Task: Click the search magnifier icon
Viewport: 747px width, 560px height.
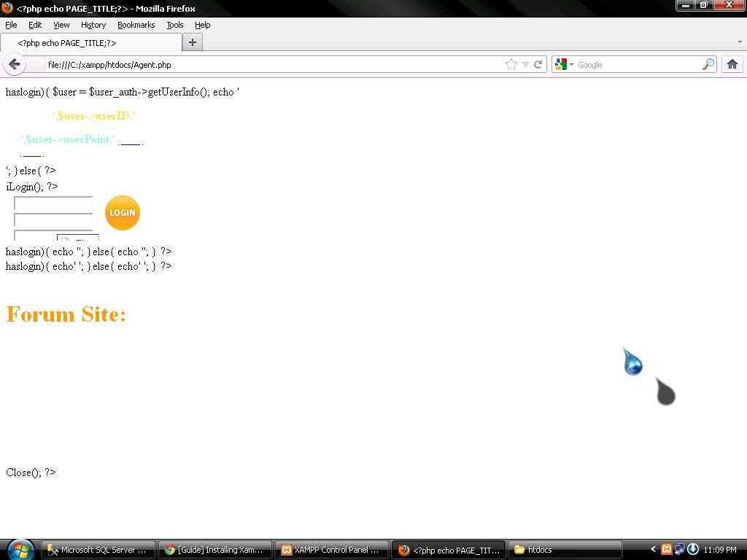Action: click(708, 64)
